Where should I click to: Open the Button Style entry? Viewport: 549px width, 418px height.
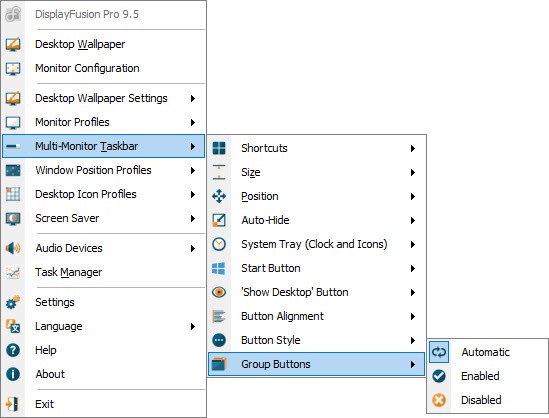[316, 340]
